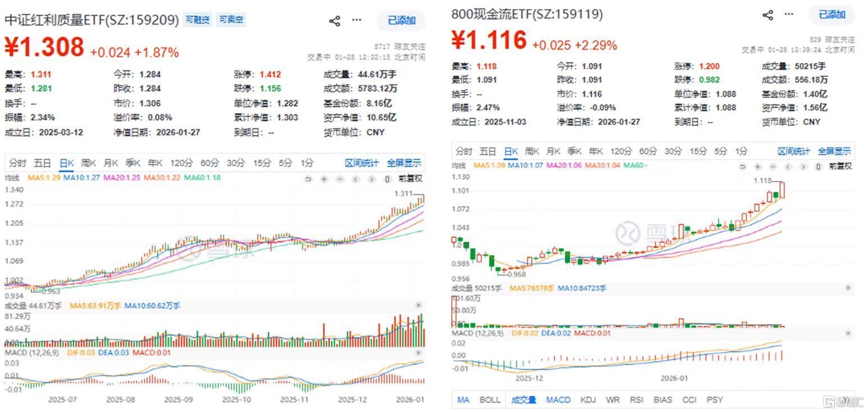868x412 pixels.
Task: Open the 前复权 adjustment dropdown on right chart
Action: pyautogui.click(x=840, y=166)
